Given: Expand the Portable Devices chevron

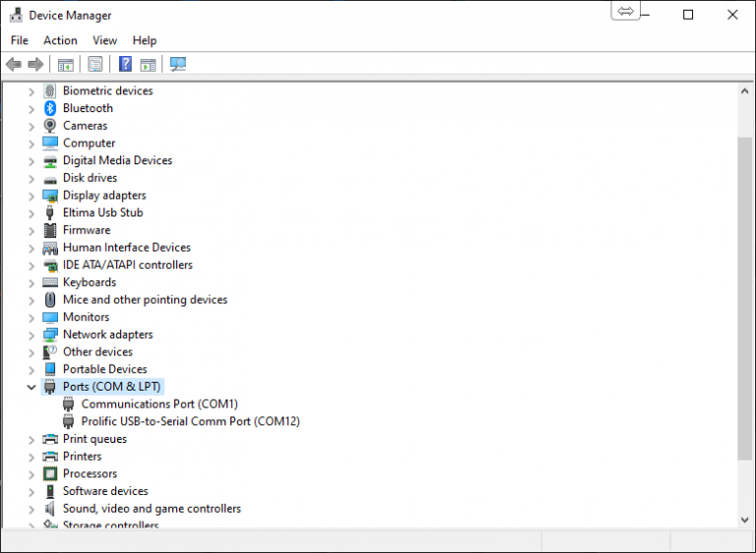Looking at the screenshot, I should pos(31,370).
